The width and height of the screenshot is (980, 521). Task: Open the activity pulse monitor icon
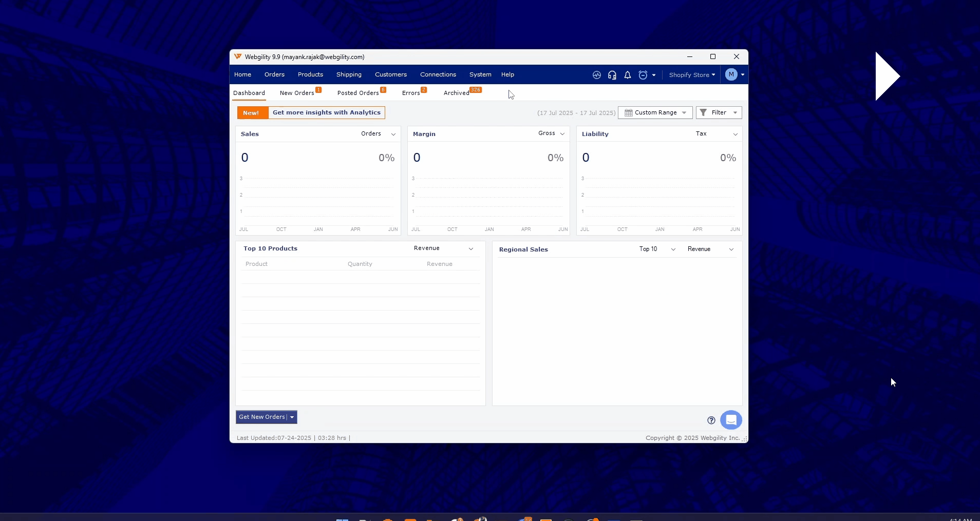596,75
